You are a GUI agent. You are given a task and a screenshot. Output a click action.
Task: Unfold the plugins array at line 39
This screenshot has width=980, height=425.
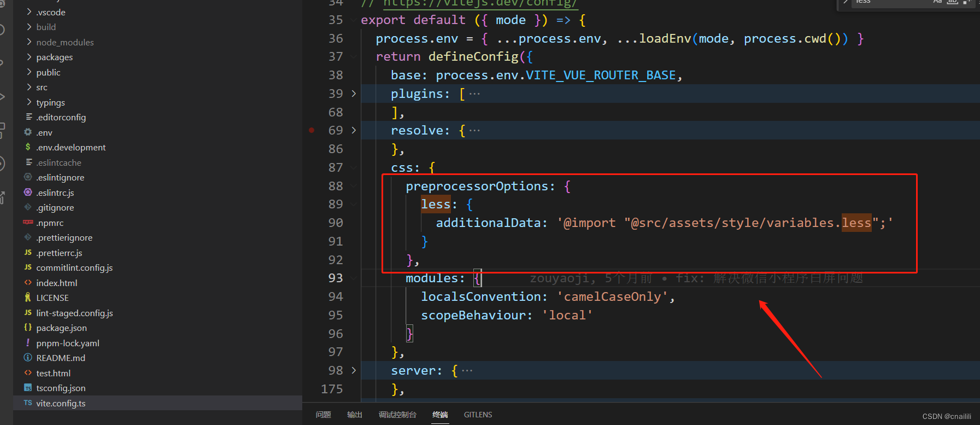[x=354, y=94]
